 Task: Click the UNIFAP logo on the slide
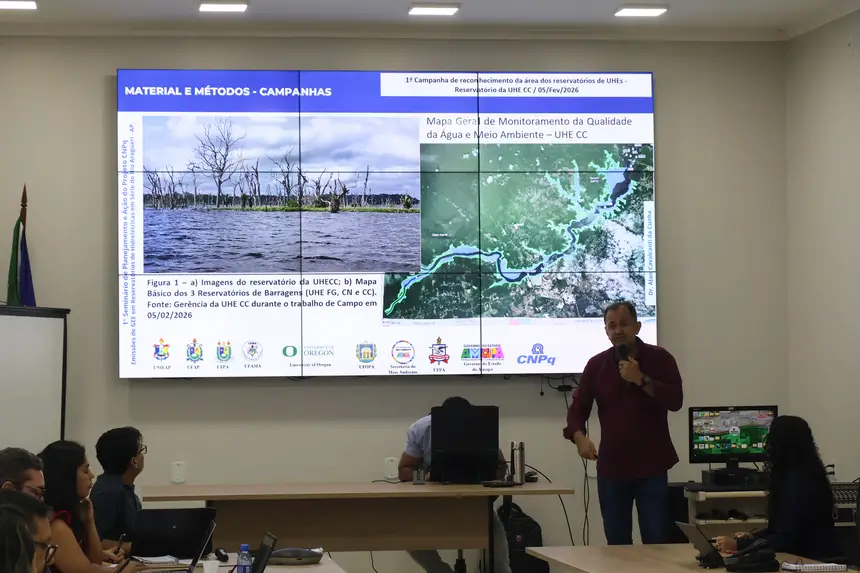[x=161, y=352]
